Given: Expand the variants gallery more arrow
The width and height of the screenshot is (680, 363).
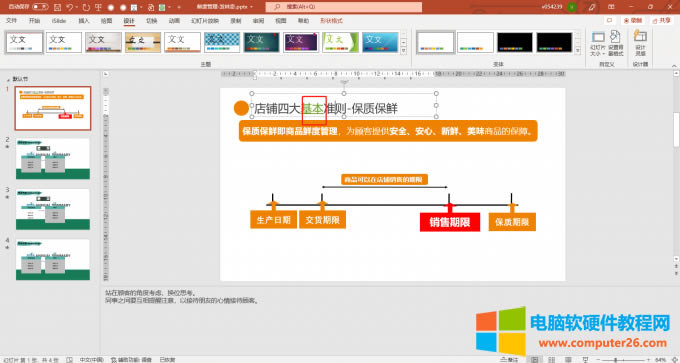Looking at the screenshot, I should [x=578, y=51].
